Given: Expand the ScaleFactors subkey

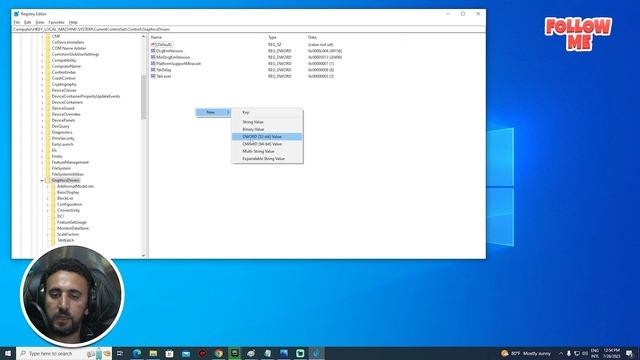Looking at the screenshot, I should point(47,234).
